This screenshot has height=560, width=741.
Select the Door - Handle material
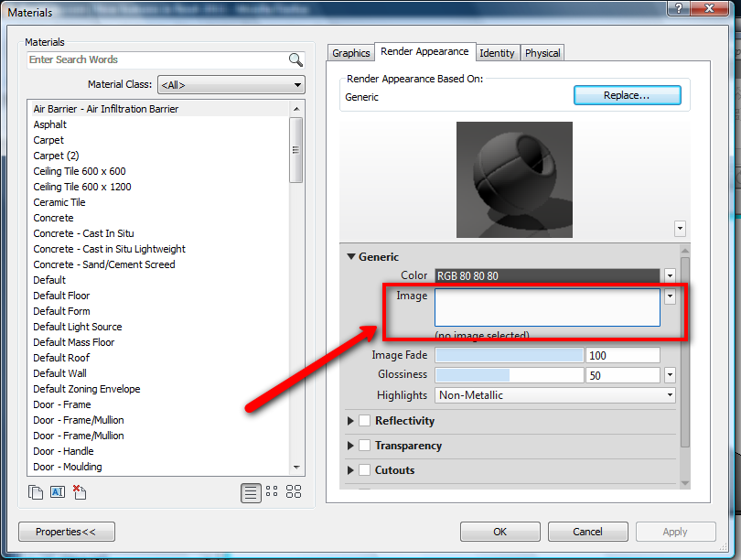pos(63,451)
